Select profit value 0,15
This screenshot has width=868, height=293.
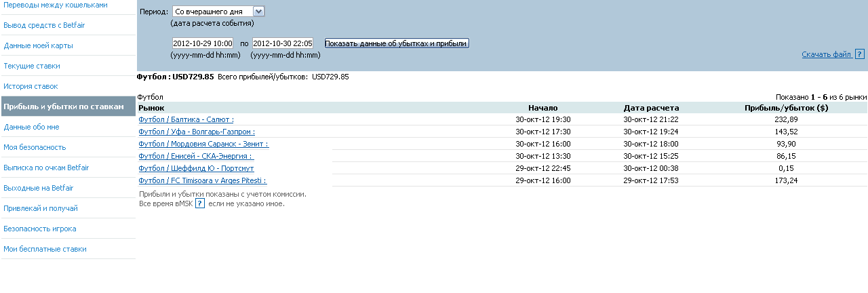pos(787,168)
